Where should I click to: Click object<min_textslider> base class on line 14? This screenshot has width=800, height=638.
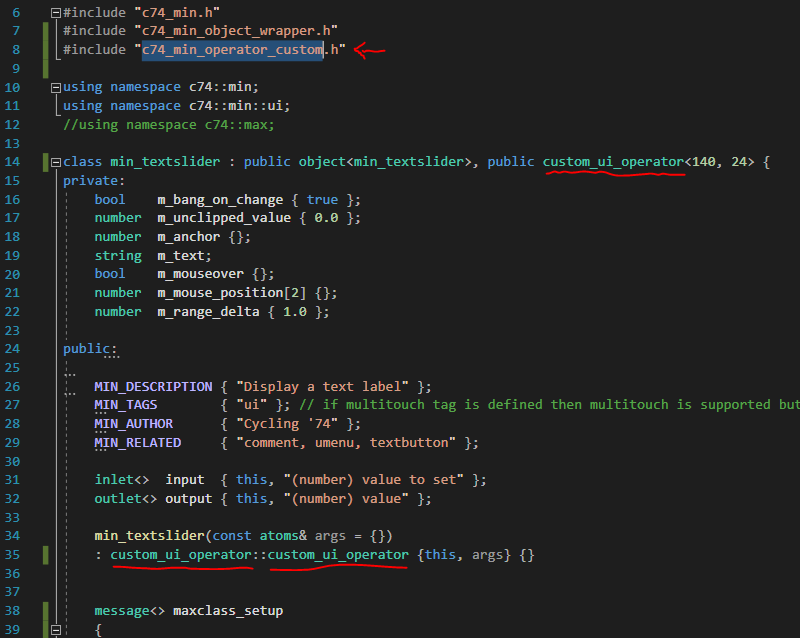pyautogui.click(x=385, y=162)
